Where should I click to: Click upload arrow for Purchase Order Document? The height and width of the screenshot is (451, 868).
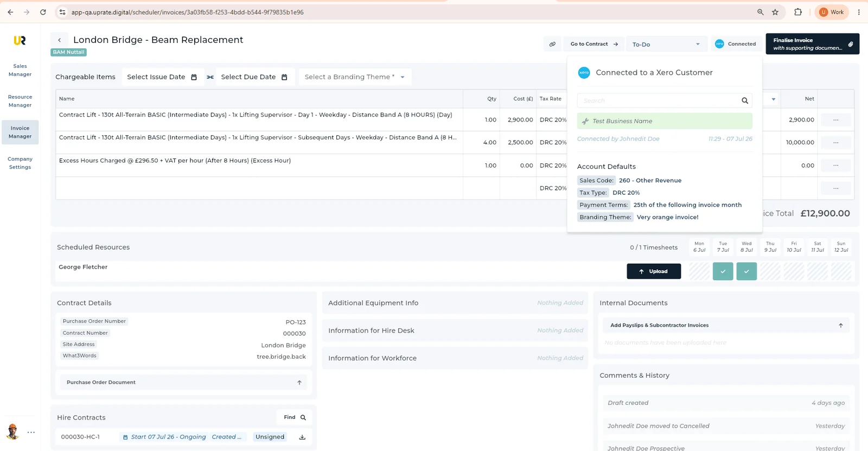299,383
